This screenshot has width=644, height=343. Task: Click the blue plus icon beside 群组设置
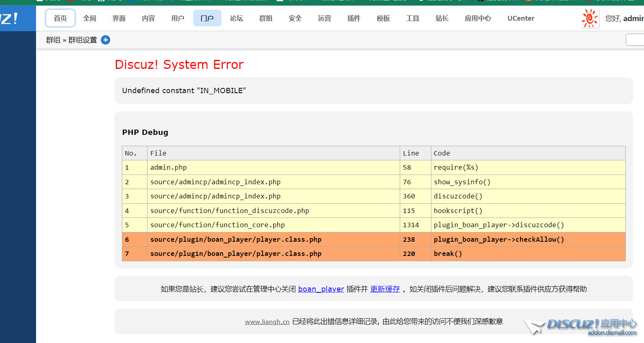105,40
